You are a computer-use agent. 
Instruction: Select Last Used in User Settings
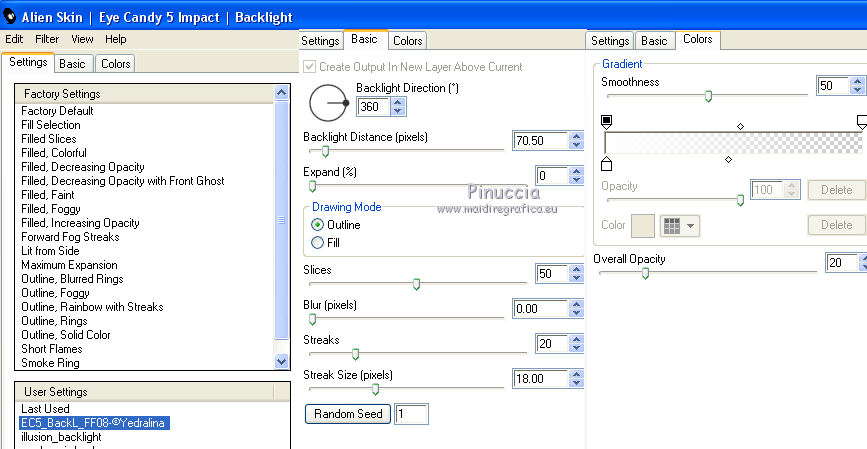point(45,409)
